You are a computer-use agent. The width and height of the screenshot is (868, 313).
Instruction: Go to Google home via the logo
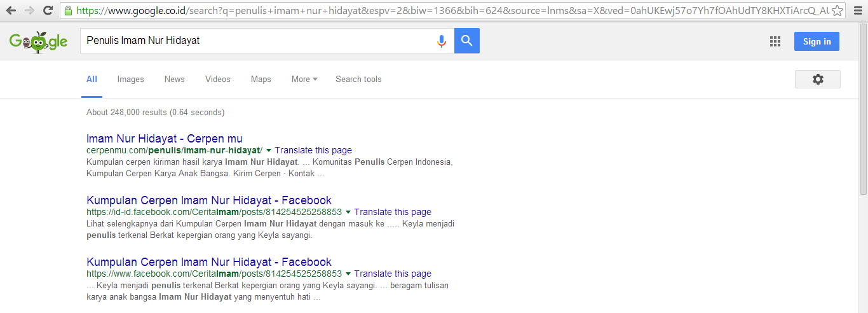coord(38,42)
